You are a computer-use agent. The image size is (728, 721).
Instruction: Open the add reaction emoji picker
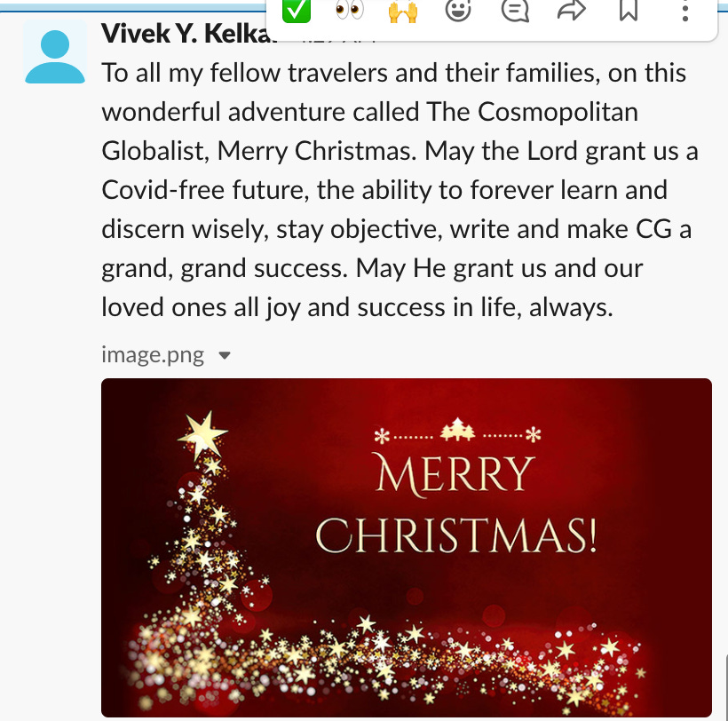458,11
